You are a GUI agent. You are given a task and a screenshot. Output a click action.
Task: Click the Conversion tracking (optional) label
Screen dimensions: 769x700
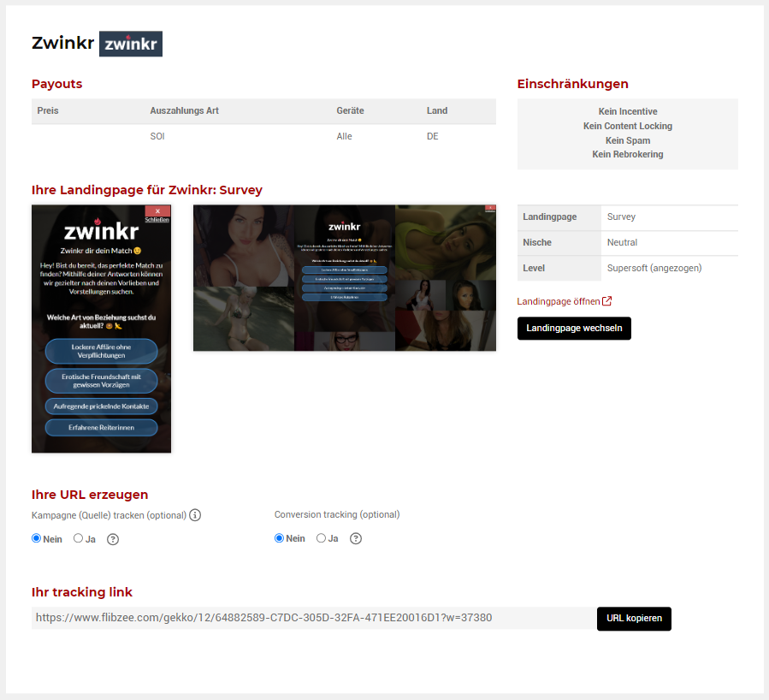(x=337, y=514)
